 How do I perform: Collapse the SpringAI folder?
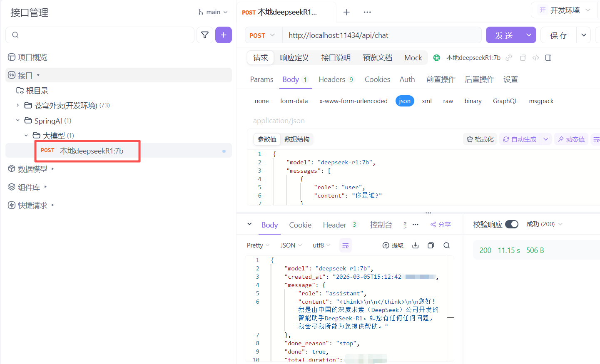[17, 121]
